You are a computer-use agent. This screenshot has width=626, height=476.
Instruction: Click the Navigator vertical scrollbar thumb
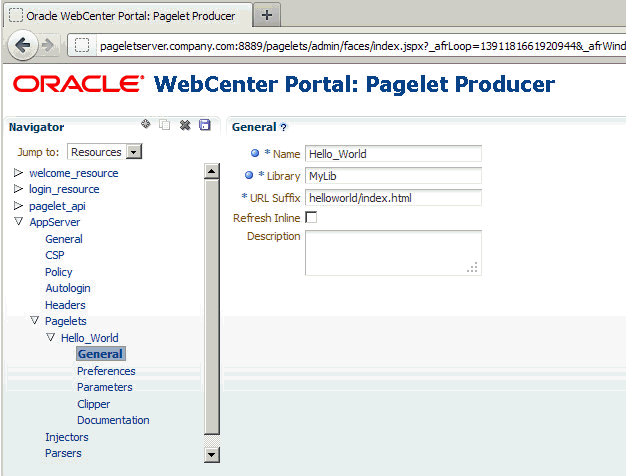[x=212, y=307]
